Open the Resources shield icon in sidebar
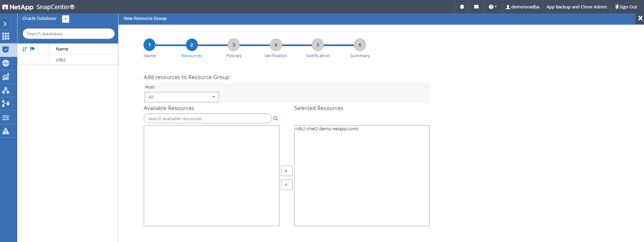644x242 pixels. click(x=6, y=50)
